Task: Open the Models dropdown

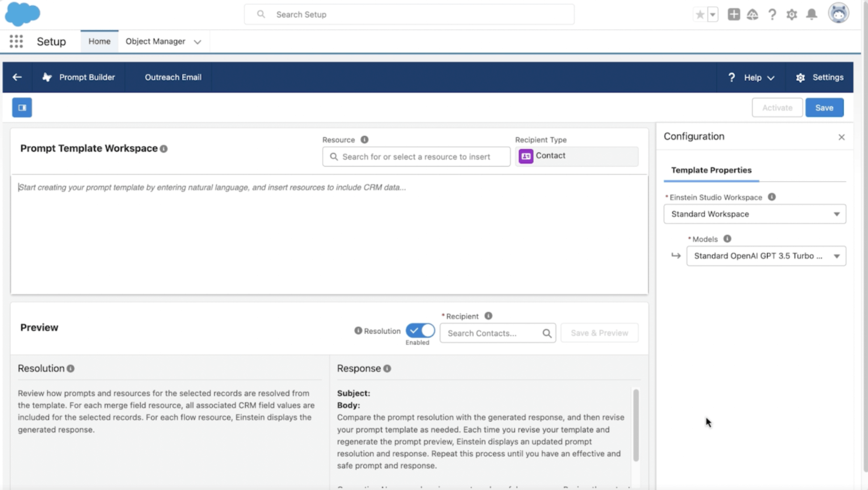Action: 766,256
